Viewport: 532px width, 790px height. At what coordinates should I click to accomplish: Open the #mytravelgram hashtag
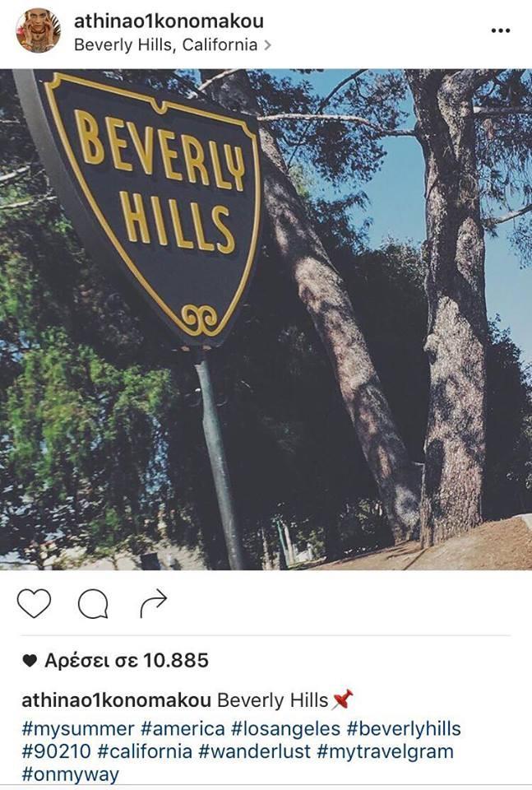386,751
